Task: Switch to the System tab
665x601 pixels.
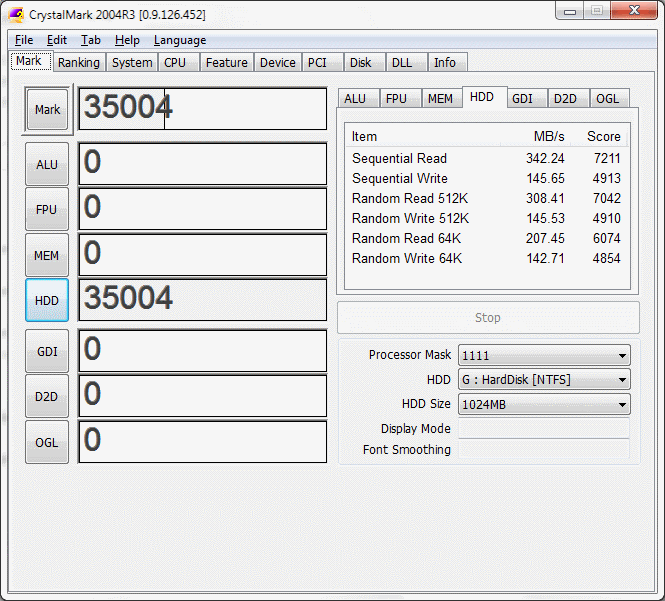Action: click(132, 62)
